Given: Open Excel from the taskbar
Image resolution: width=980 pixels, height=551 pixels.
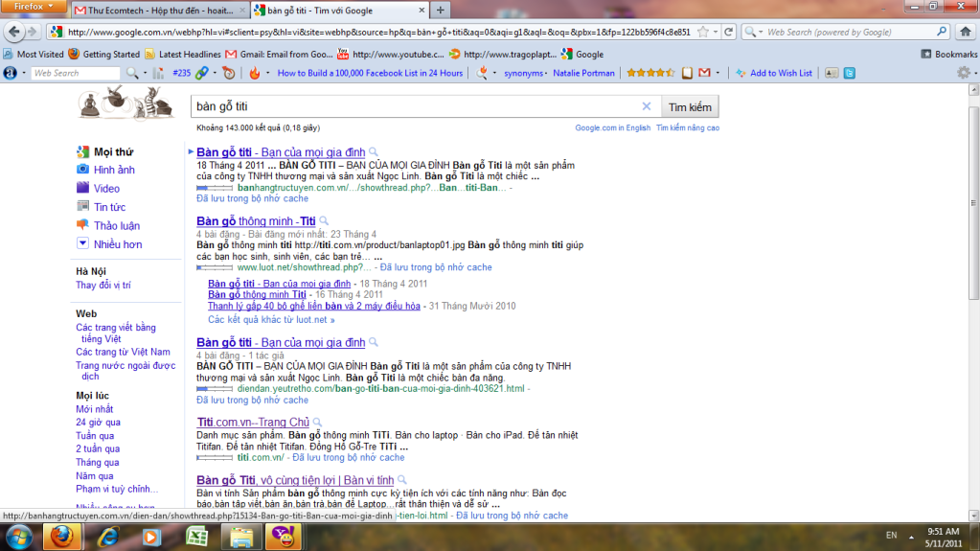Looking at the screenshot, I should 197,538.
